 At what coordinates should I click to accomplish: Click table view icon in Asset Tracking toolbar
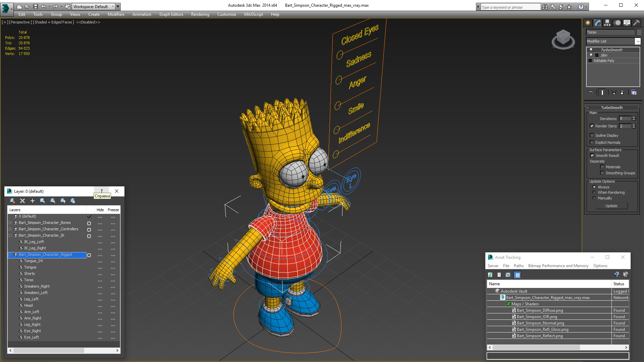(x=518, y=275)
